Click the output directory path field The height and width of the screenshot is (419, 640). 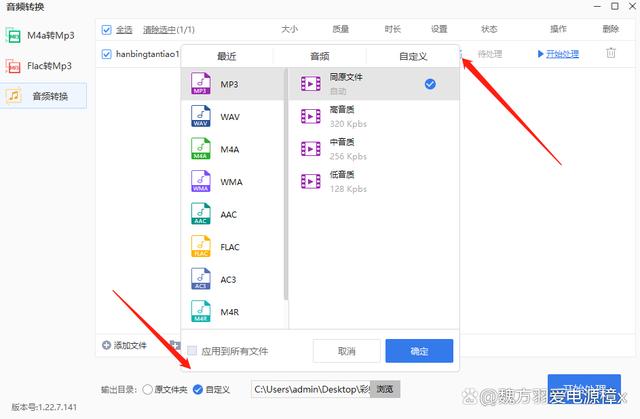[x=312, y=389]
